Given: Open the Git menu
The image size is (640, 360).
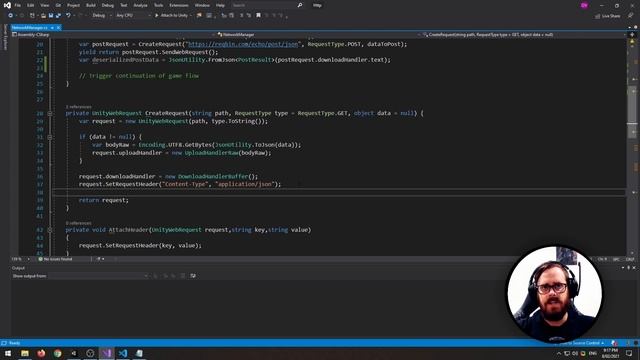Looking at the screenshot, I should (x=58, y=5).
